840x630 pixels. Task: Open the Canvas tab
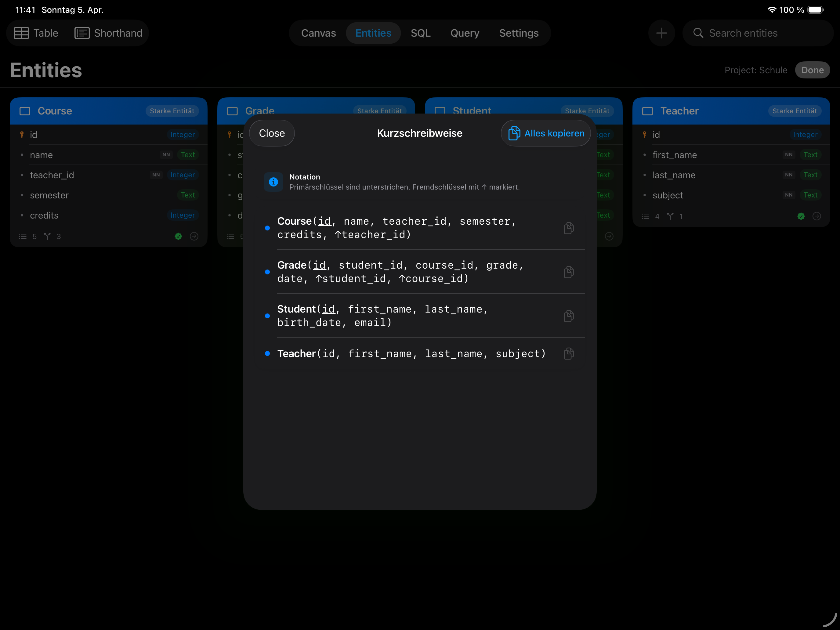318,33
